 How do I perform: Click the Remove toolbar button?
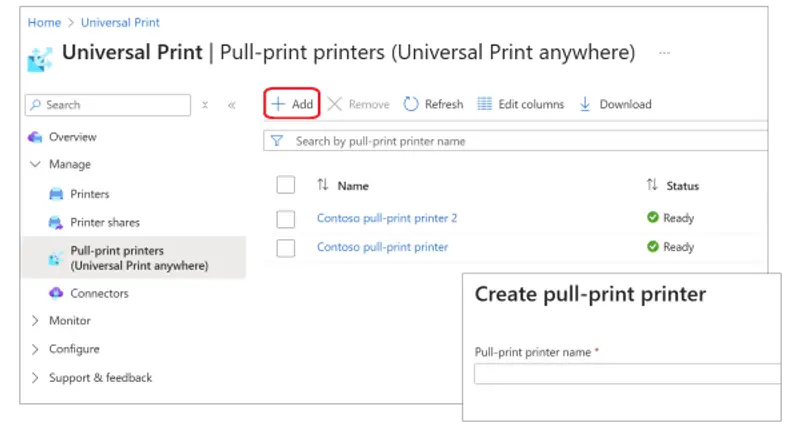pyautogui.click(x=358, y=104)
